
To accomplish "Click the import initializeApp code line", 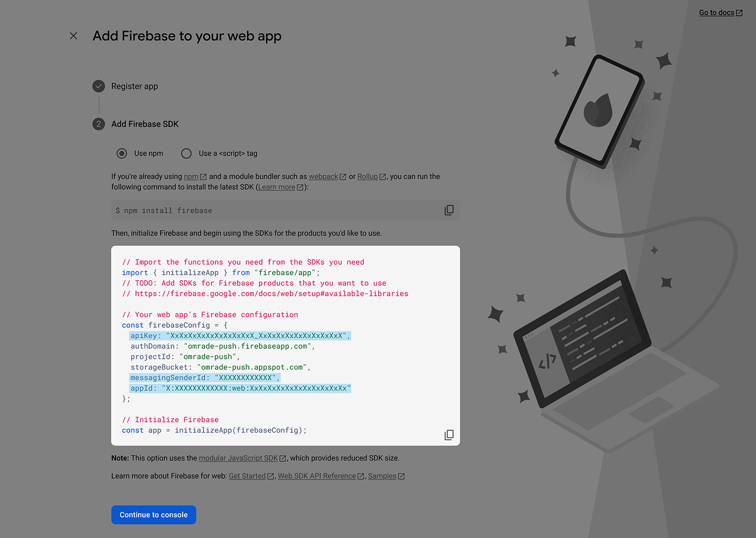I will 221,273.
